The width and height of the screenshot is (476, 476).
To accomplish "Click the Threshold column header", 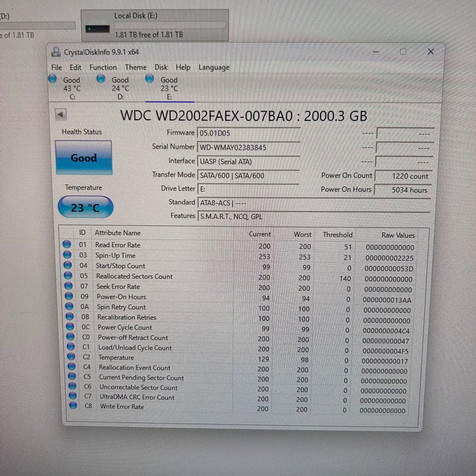I will (x=338, y=234).
